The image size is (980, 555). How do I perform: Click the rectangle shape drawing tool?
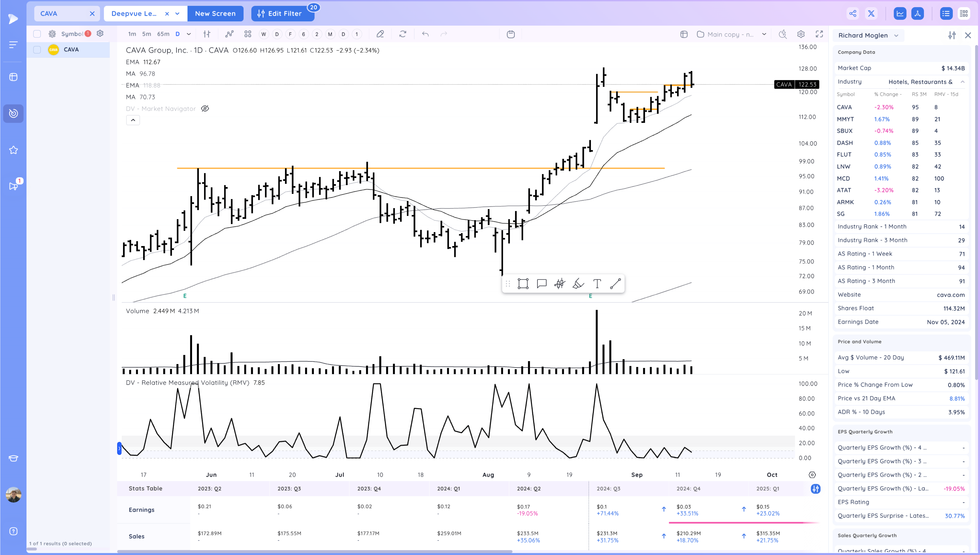523,284
